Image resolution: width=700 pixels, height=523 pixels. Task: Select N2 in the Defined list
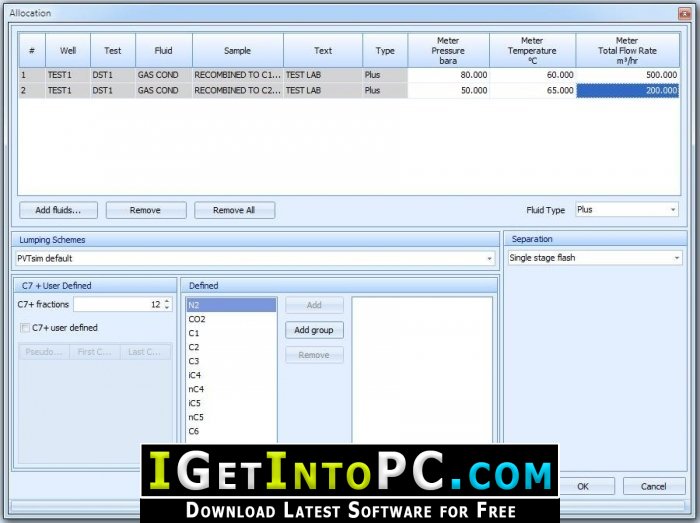point(231,305)
